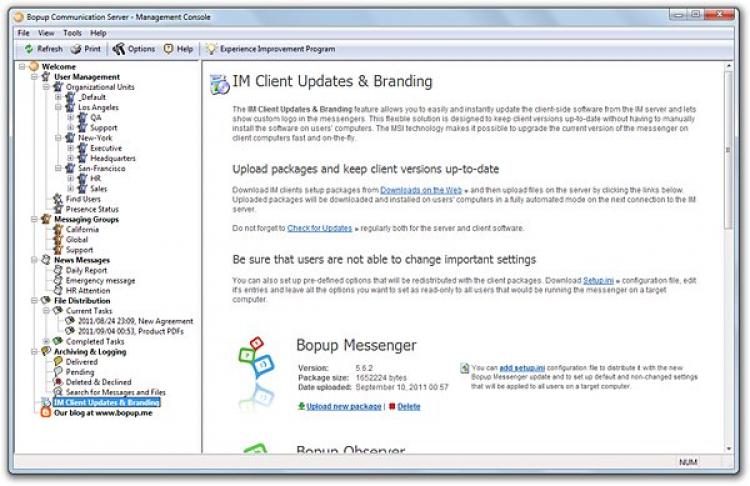Click the content pane scroll up arrow

(x=729, y=65)
